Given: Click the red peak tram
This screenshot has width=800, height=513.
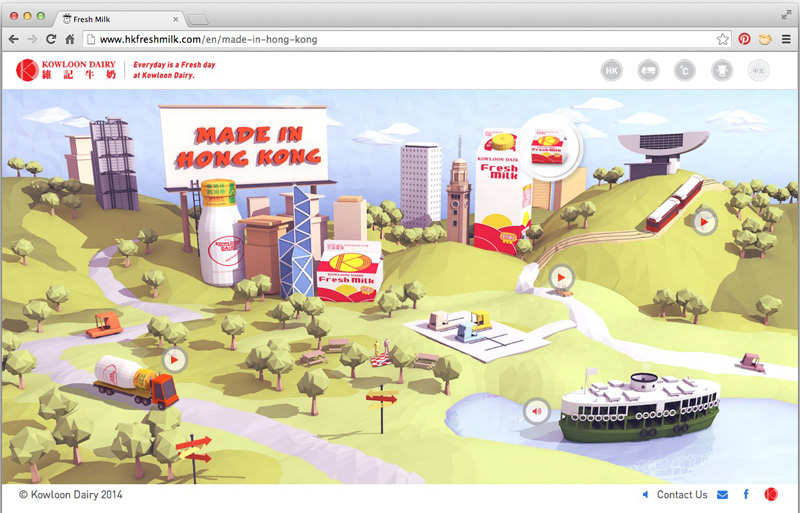Looking at the screenshot, I should tap(674, 203).
